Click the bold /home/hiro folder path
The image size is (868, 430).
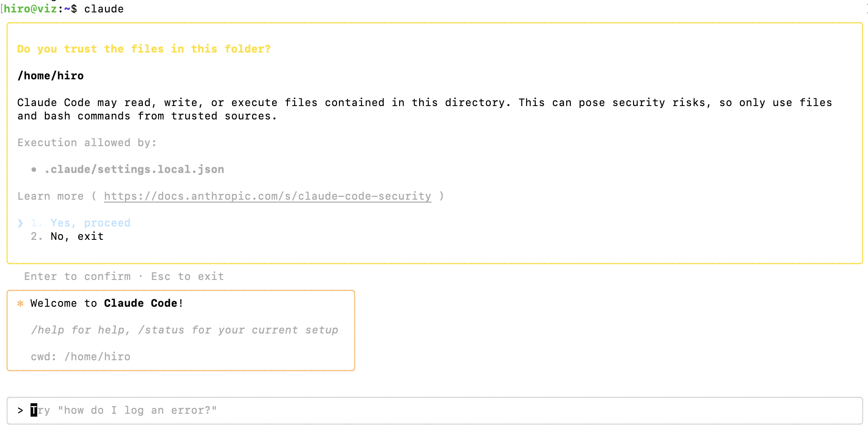pos(51,76)
